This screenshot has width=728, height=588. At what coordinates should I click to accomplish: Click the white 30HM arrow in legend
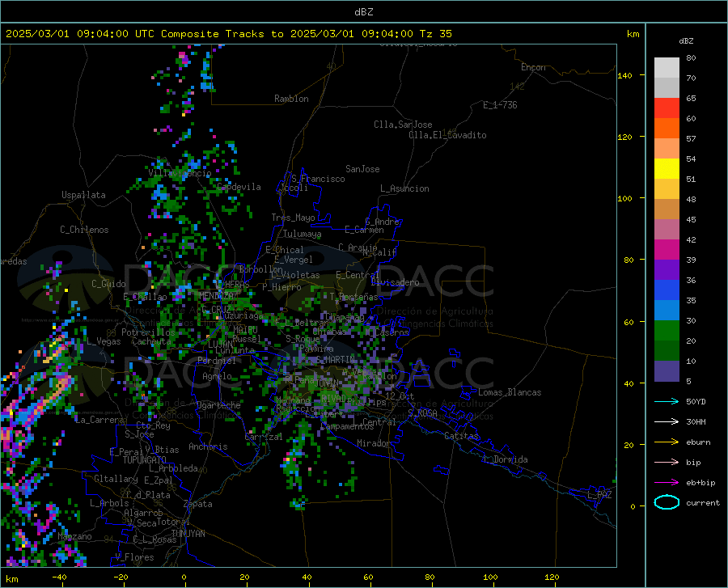point(667,422)
